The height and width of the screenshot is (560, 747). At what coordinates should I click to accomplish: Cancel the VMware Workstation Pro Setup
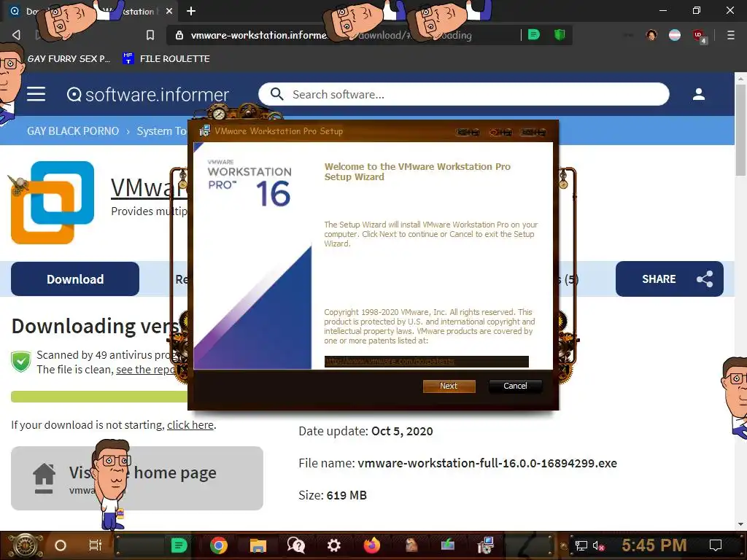point(515,386)
